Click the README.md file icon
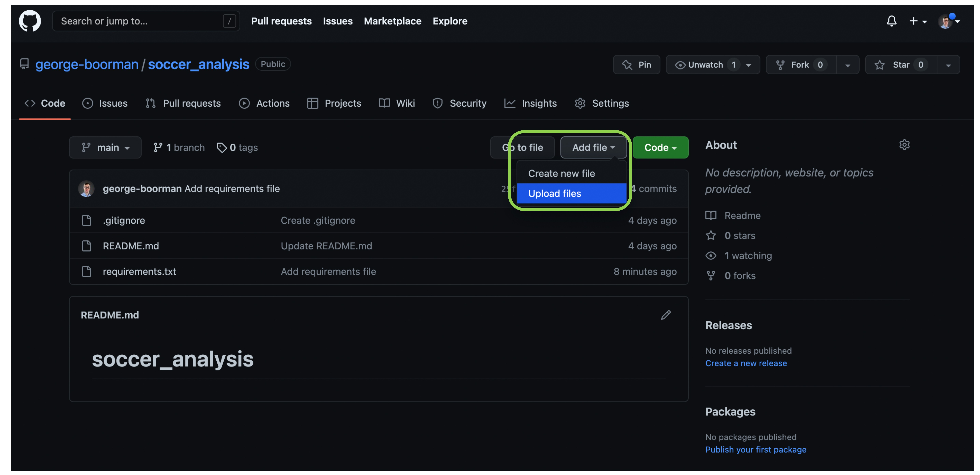 [x=86, y=246]
